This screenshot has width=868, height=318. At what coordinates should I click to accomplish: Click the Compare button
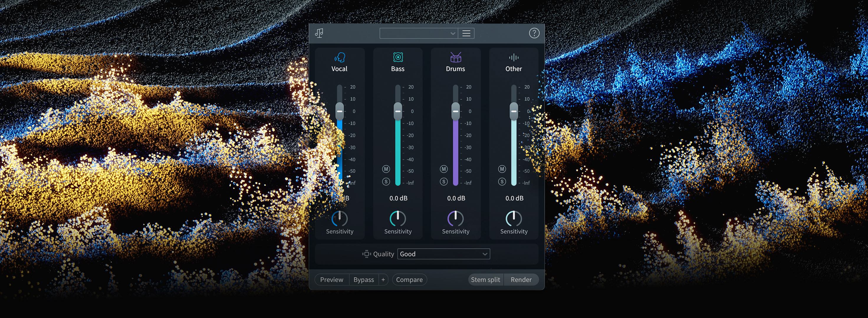coord(410,280)
